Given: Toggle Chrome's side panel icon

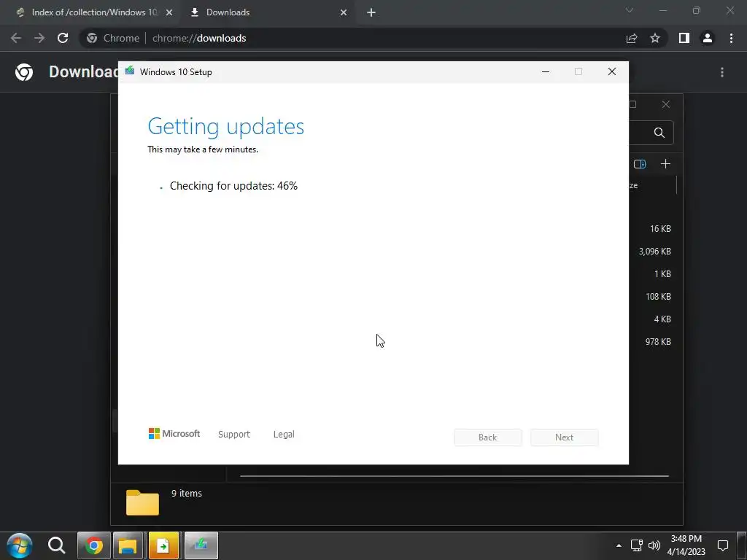Looking at the screenshot, I should tap(684, 38).
